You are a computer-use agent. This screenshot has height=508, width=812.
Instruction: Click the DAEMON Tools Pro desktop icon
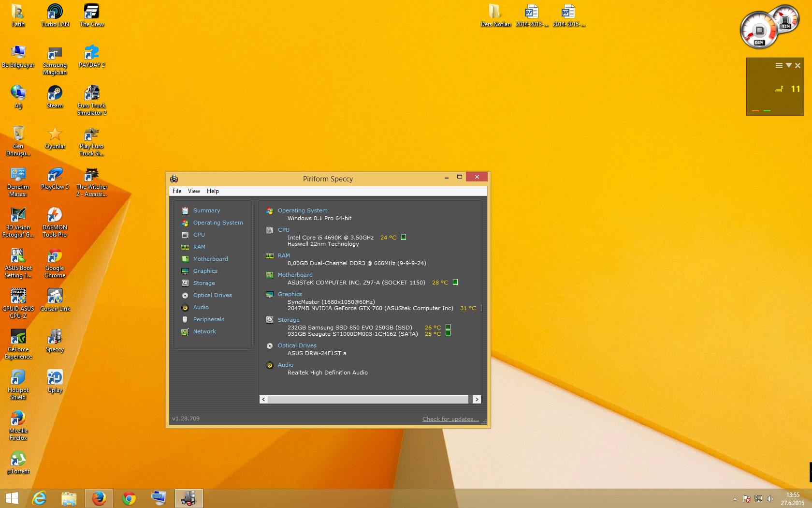(55, 223)
